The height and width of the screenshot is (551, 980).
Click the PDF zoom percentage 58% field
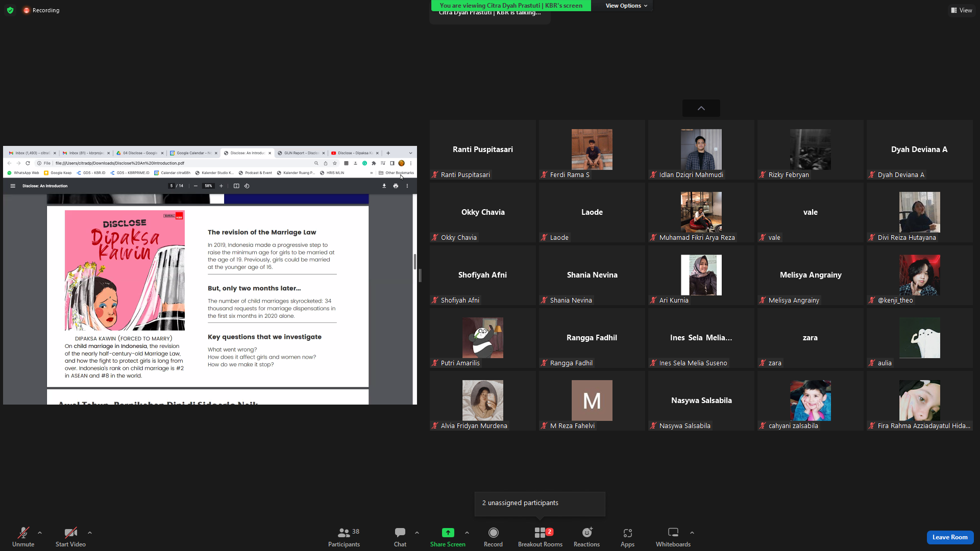[208, 186]
